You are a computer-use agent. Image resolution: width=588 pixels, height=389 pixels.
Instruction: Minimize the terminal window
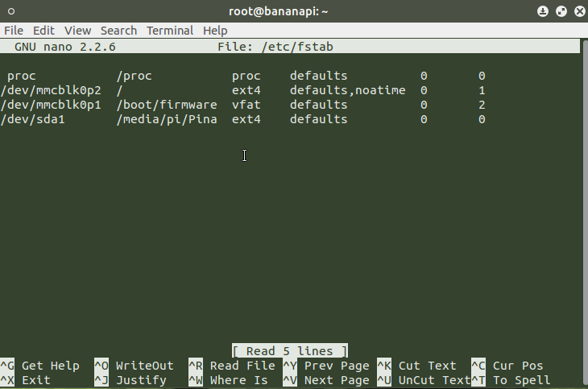pos(543,11)
